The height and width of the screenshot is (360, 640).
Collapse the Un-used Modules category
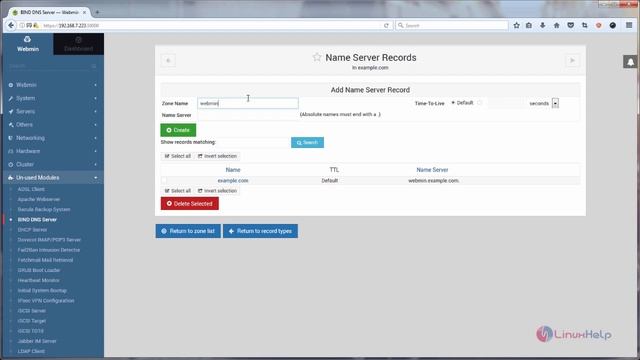pyautogui.click(x=53, y=178)
